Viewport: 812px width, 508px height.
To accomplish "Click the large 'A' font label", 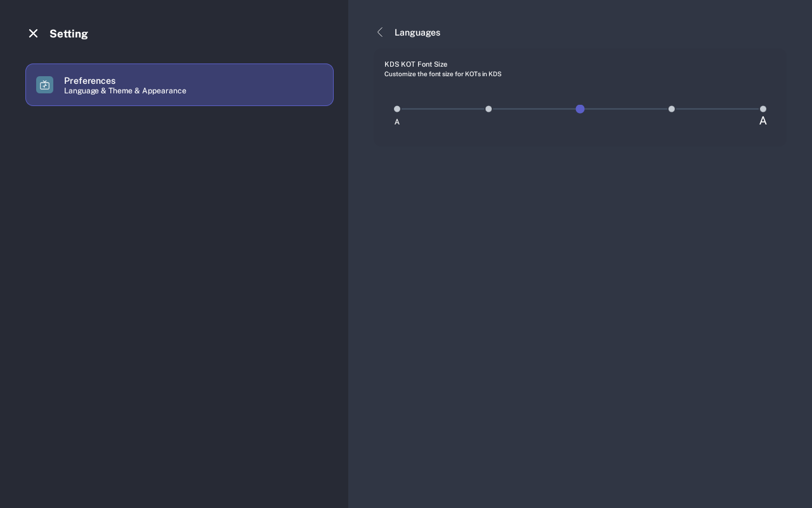I will 763,121.
